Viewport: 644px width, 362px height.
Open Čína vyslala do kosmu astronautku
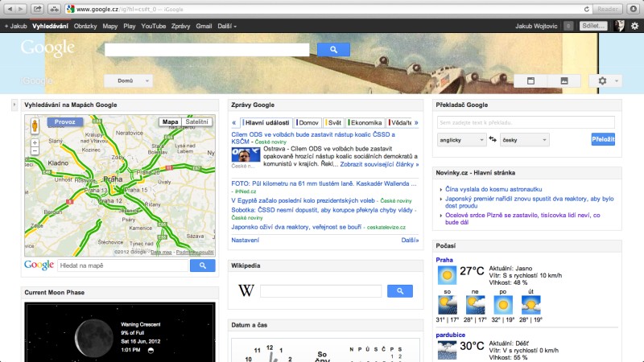pos(493,189)
